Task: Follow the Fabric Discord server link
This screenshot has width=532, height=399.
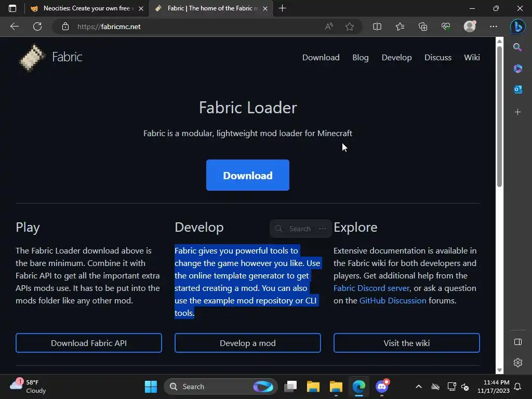Action: 371,288
